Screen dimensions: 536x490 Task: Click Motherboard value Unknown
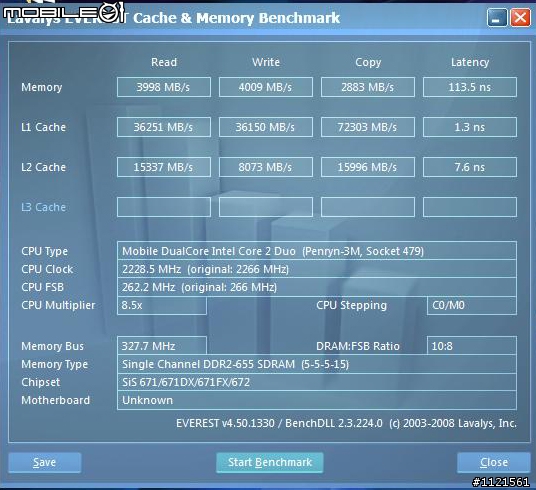[317, 400]
